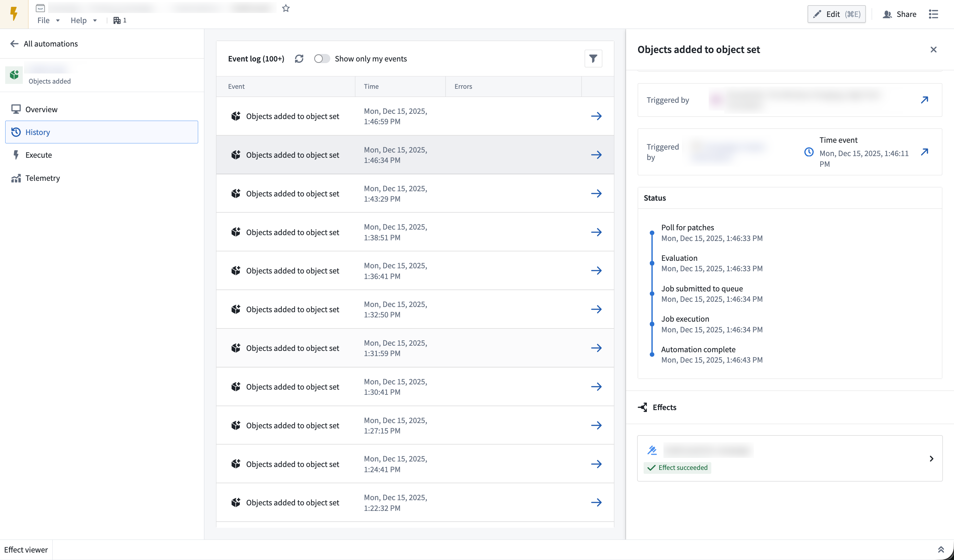Expand the Effect viewer panel with double chevron
Viewport: 954px width, 560px height.
click(x=941, y=550)
